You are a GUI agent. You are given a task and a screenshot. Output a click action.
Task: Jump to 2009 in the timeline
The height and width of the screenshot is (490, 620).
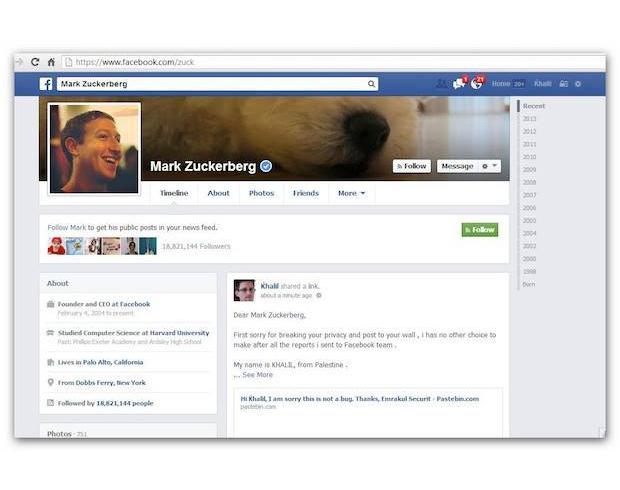529,170
